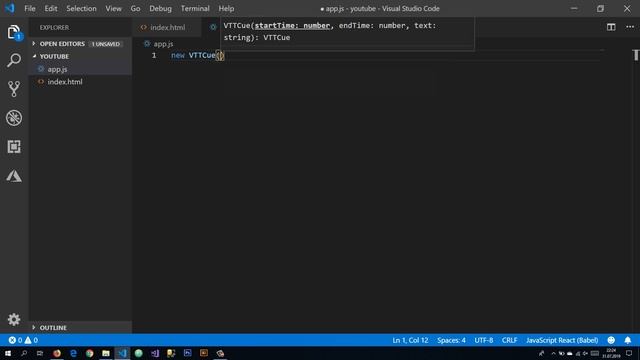Click Ln 1, Col 12 in status bar
Image resolution: width=640 pixels, height=360 pixels.
pyautogui.click(x=410, y=340)
